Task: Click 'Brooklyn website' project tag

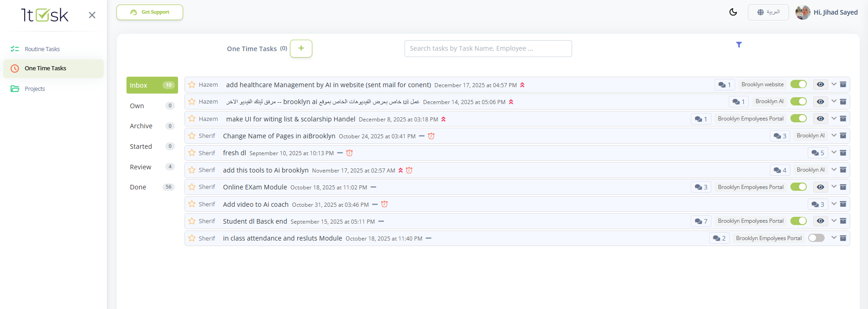Action: [763, 84]
